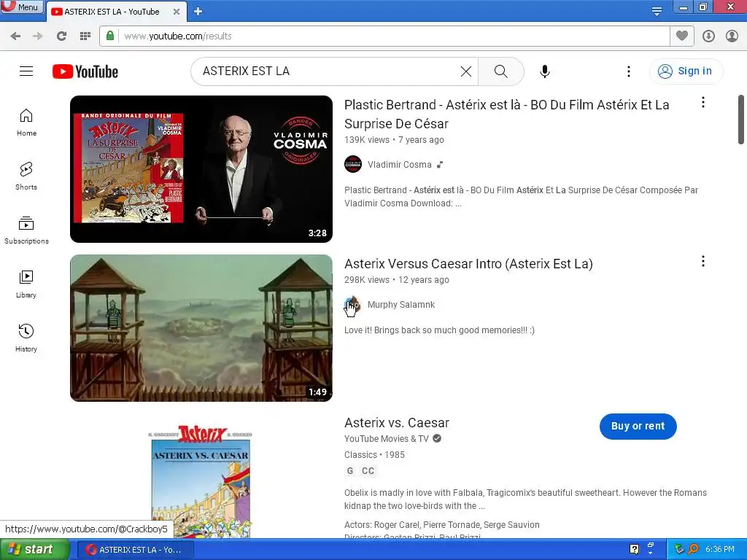Open a new browser tab with plus button
Screen dimensions: 747x560
[x=198, y=12]
